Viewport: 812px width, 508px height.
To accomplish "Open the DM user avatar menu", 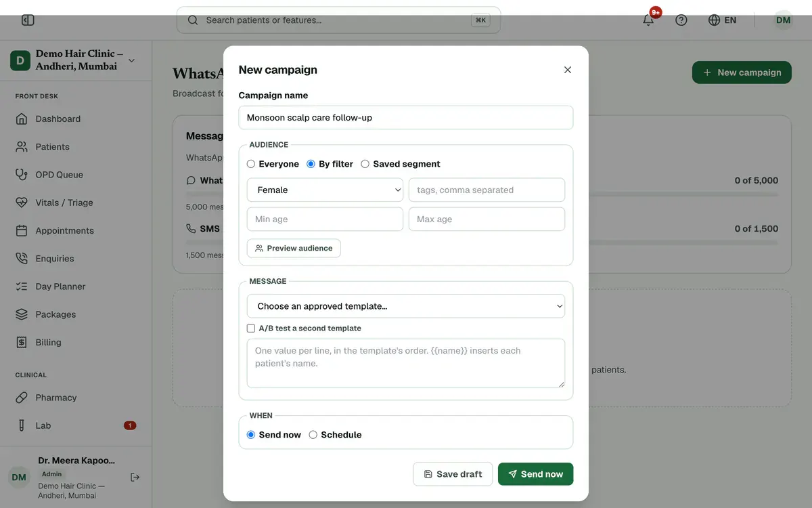I will coord(783,20).
